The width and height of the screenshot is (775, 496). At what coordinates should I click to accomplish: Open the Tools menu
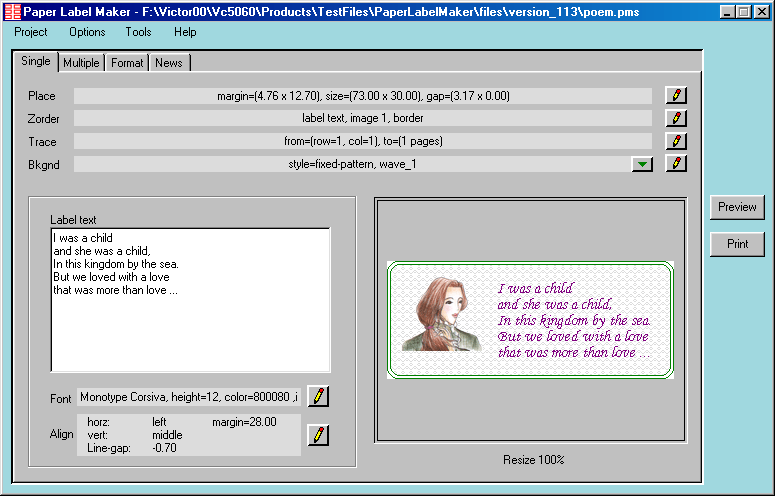pyautogui.click(x=139, y=32)
